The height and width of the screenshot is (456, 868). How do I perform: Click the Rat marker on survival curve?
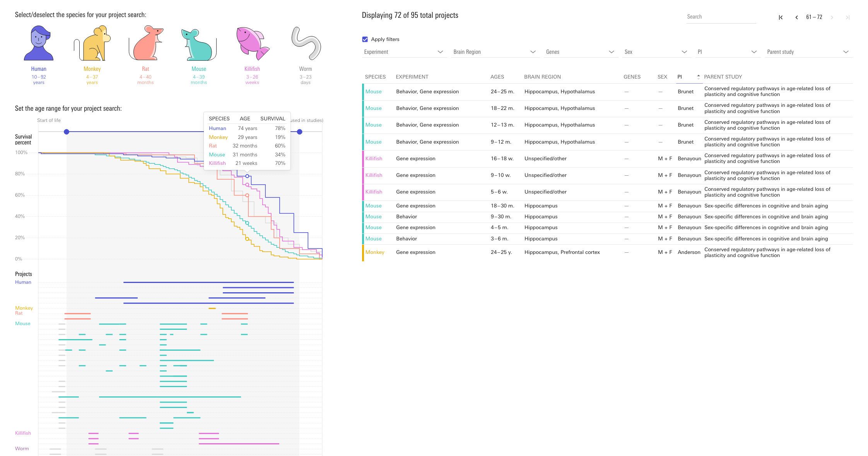(247, 195)
